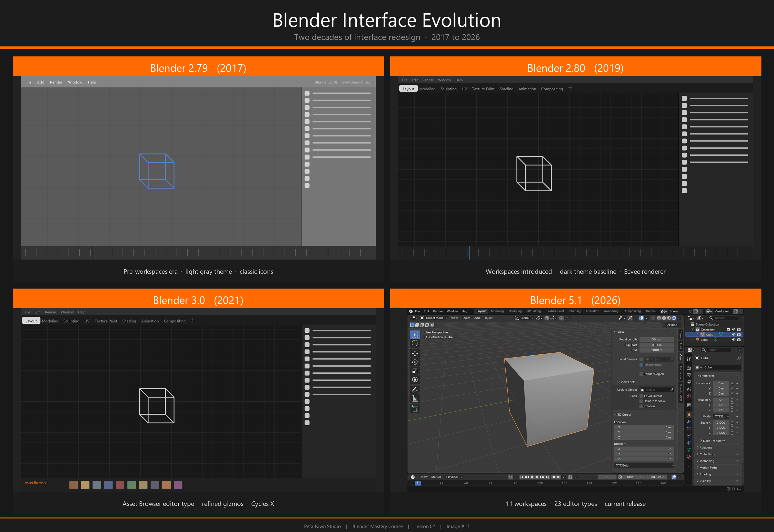The height and width of the screenshot is (532, 774).
Task: Expand the Motion Paths panel
Action: pos(718,468)
